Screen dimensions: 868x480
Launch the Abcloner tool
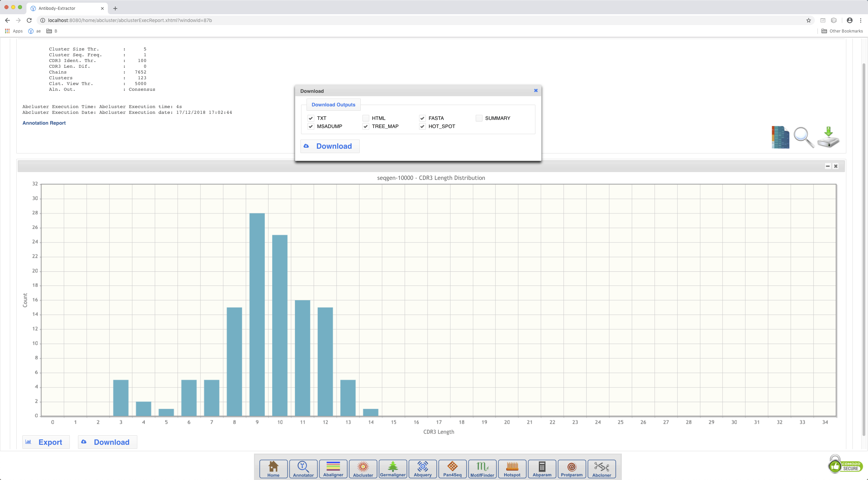tap(601, 469)
